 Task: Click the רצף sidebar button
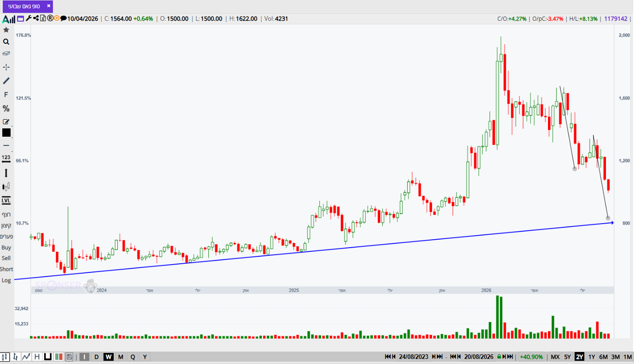coord(6,214)
